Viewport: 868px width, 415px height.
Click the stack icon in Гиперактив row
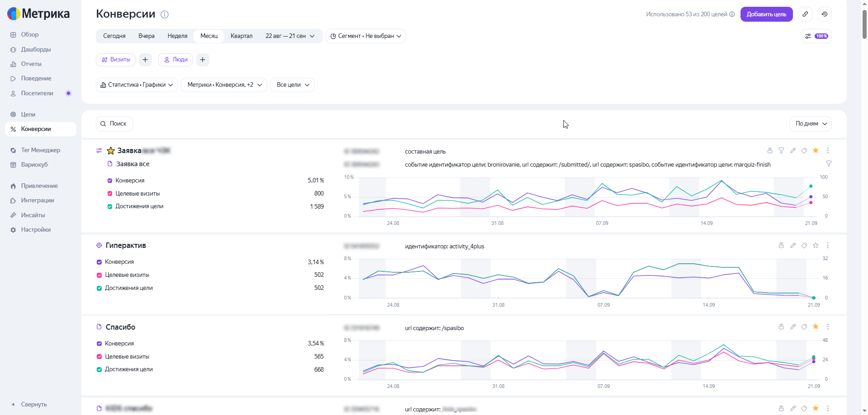point(781,246)
